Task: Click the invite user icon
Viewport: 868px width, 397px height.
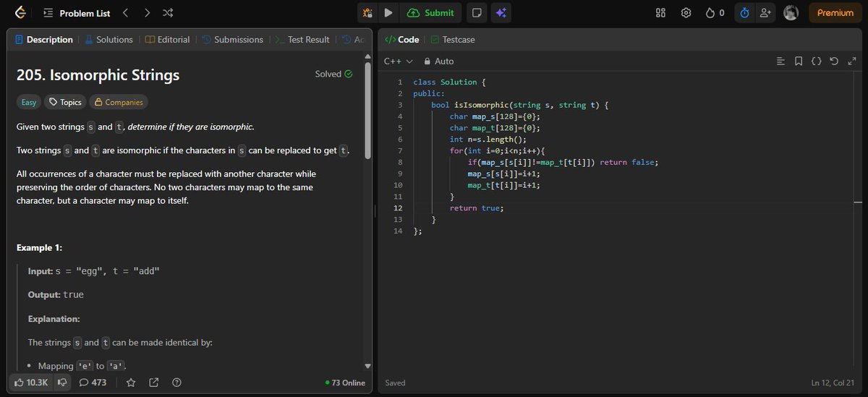Action: click(765, 12)
